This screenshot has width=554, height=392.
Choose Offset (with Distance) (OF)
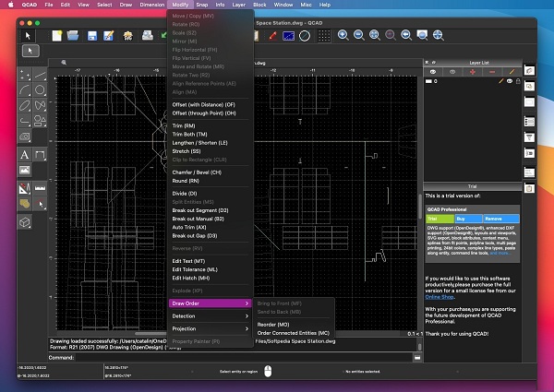[210, 105]
